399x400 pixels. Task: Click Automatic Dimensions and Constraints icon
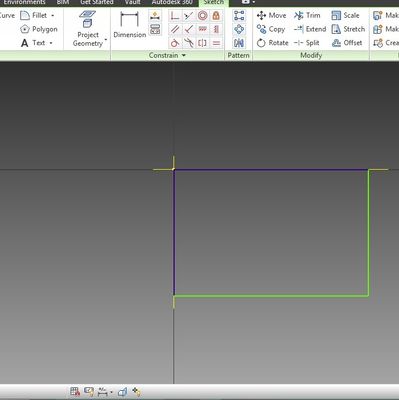pyautogui.click(x=155, y=16)
